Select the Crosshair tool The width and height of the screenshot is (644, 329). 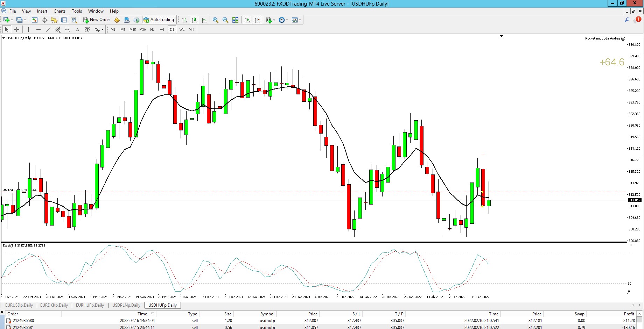tap(16, 29)
